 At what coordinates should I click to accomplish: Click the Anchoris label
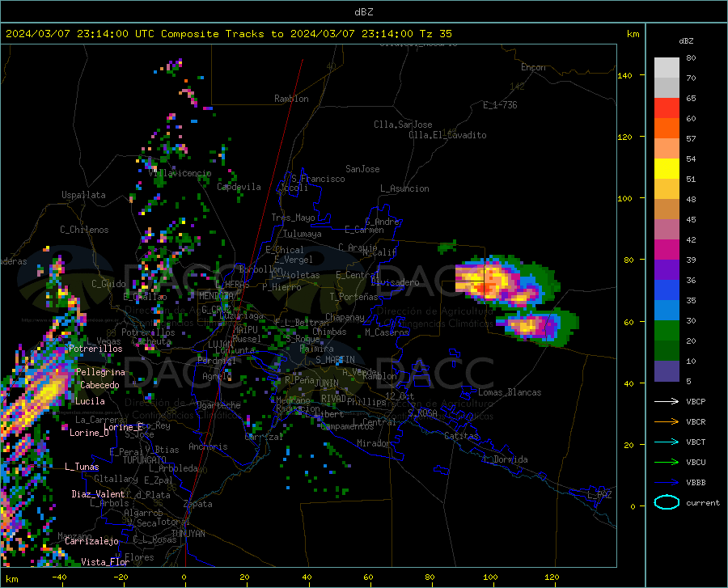point(208,447)
